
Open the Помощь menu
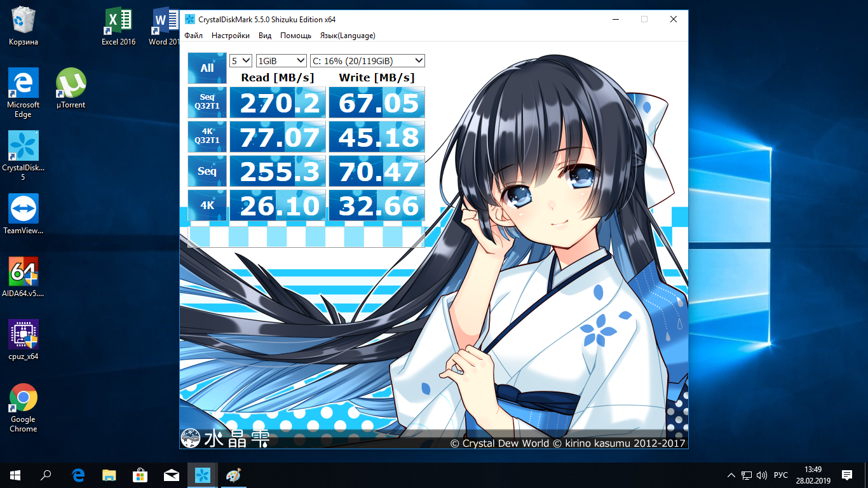(x=295, y=36)
